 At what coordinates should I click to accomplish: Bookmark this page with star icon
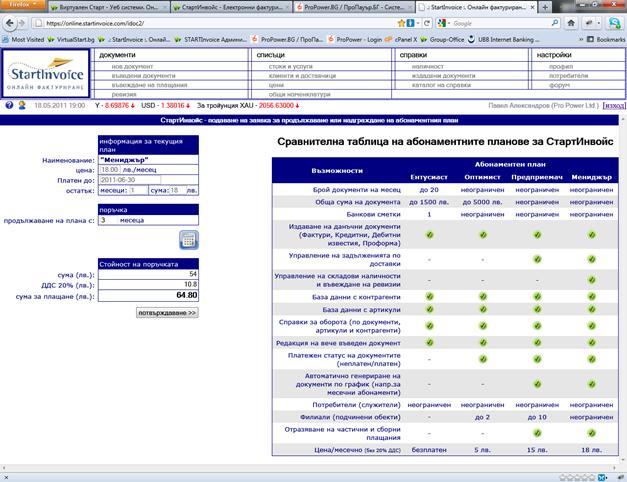click(401, 24)
